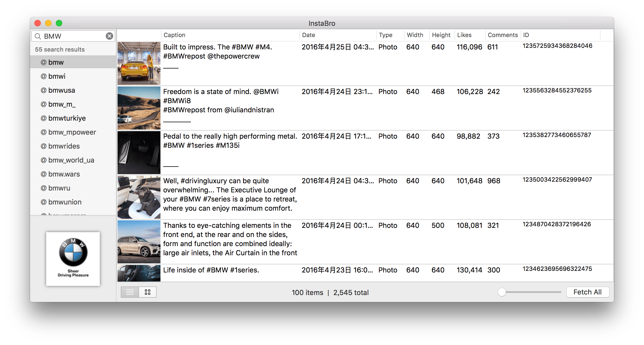Screen dimensions: 644x345
Task: Open the 1series interior thumbnail
Action: click(139, 273)
